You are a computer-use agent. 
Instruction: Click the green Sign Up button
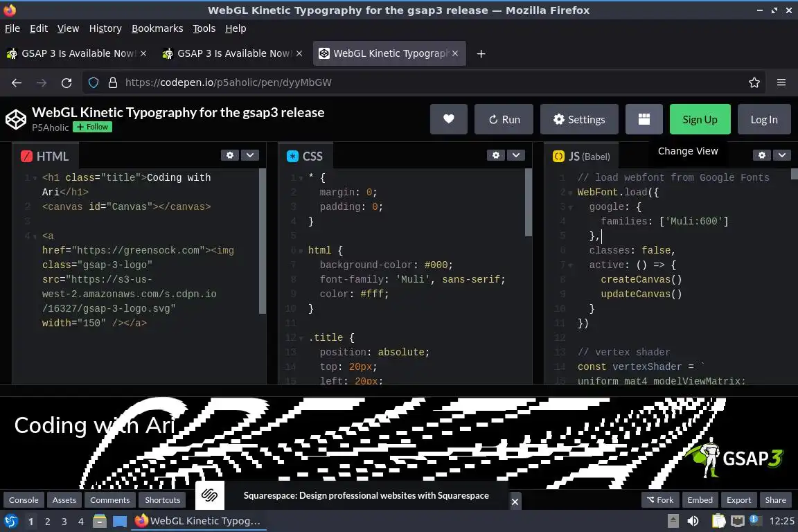[x=700, y=119]
